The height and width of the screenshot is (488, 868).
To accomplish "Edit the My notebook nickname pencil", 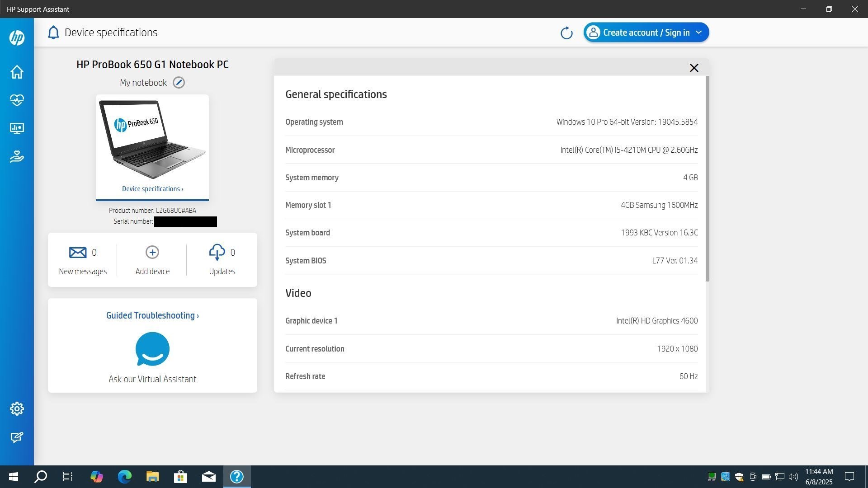I will 179,83.
